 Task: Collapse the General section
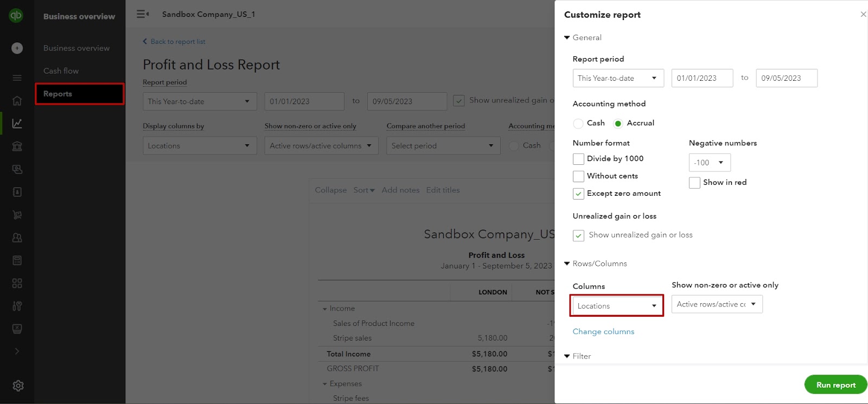point(567,37)
